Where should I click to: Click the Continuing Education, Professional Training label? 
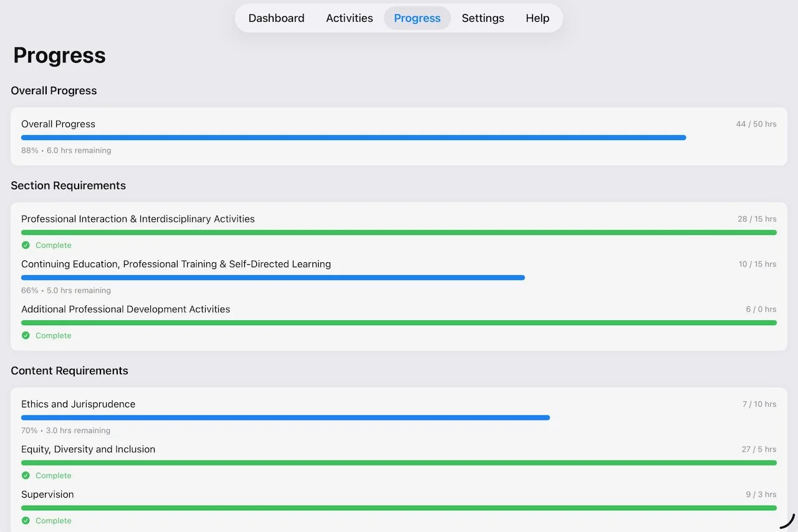click(176, 264)
